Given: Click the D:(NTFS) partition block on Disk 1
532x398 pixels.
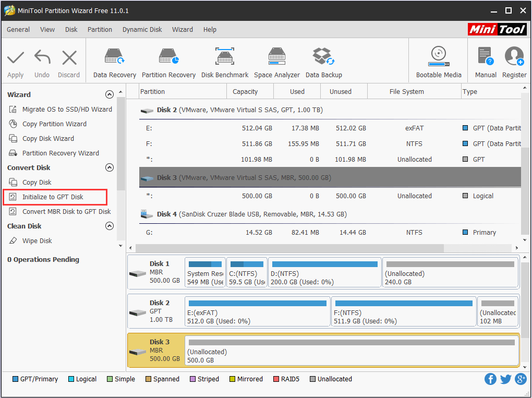Looking at the screenshot, I should point(324,273).
